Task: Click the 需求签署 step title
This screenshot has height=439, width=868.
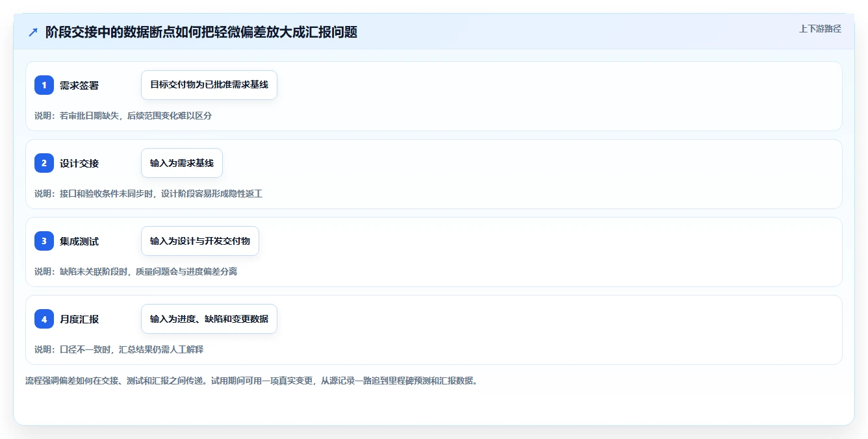Action: pos(79,85)
